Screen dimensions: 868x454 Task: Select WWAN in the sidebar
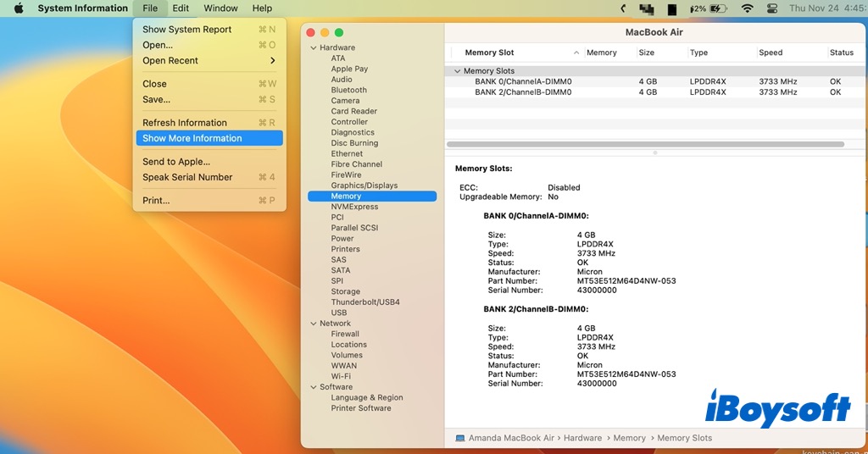(x=344, y=366)
